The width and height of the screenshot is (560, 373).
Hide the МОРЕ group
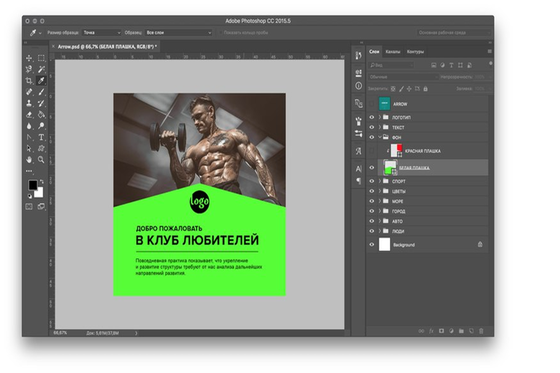point(372,201)
